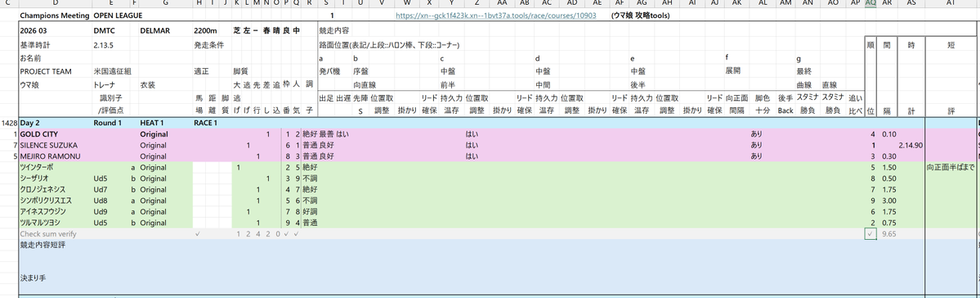Select the 'DELMAR' cell
The image size is (980, 298).
[x=154, y=30]
